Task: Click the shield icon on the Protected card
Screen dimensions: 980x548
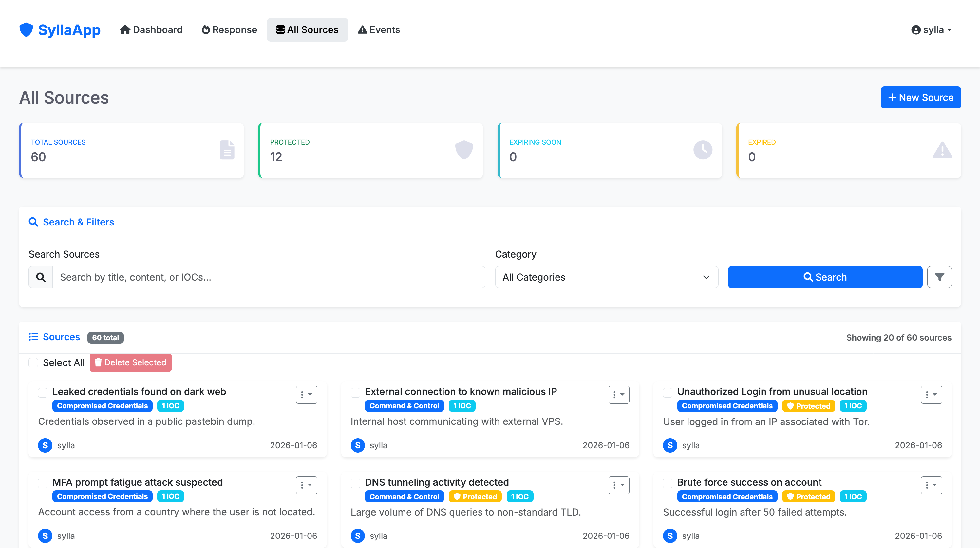Action: 464,149
